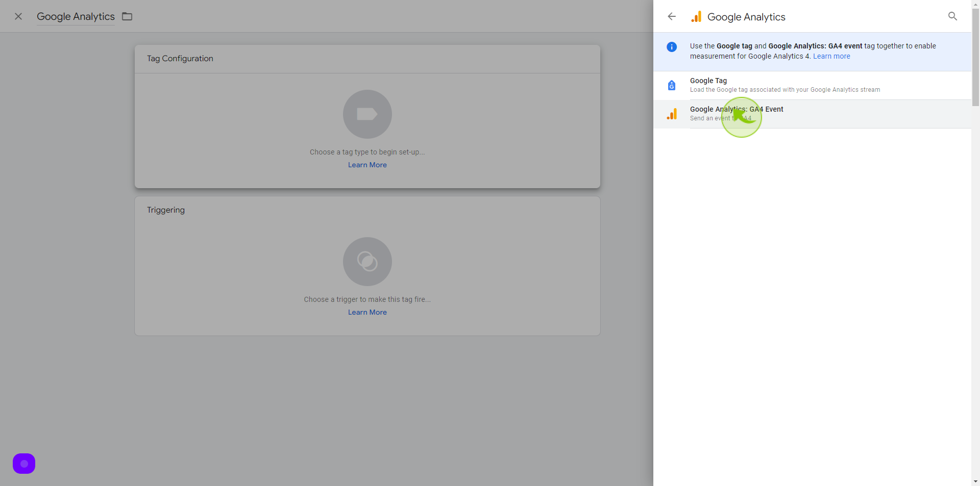Click the trigger placeholder icon in Triggering
The width and height of the screenshot is (980, 486).
pos(367,262)
